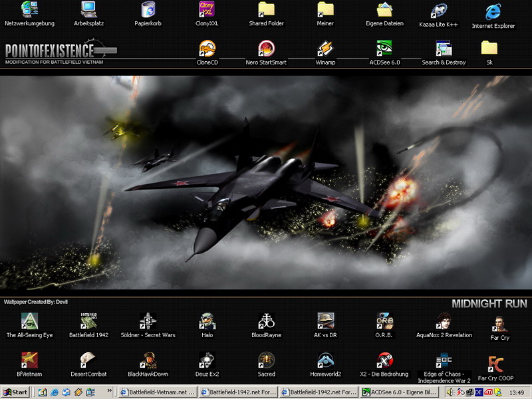Click the yellow tray icon beside the clock

[497, 392]
